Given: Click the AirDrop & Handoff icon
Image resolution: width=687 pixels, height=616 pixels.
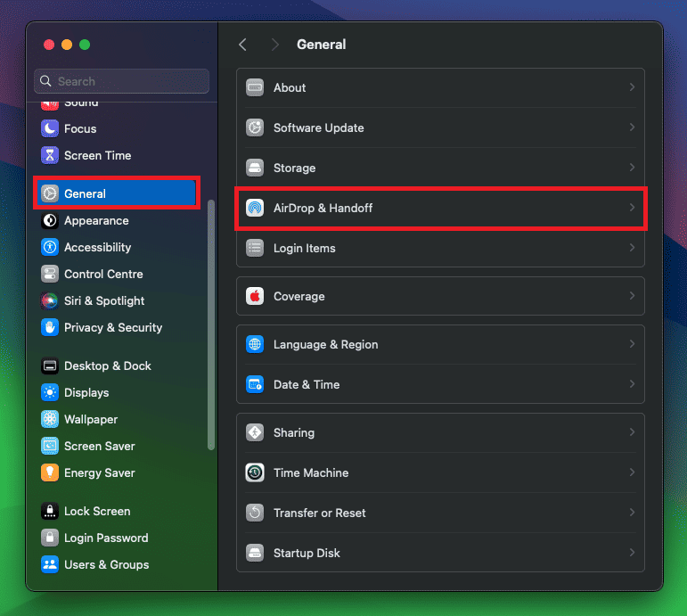Looking at the screenshot, I should (x=255, y=208).
